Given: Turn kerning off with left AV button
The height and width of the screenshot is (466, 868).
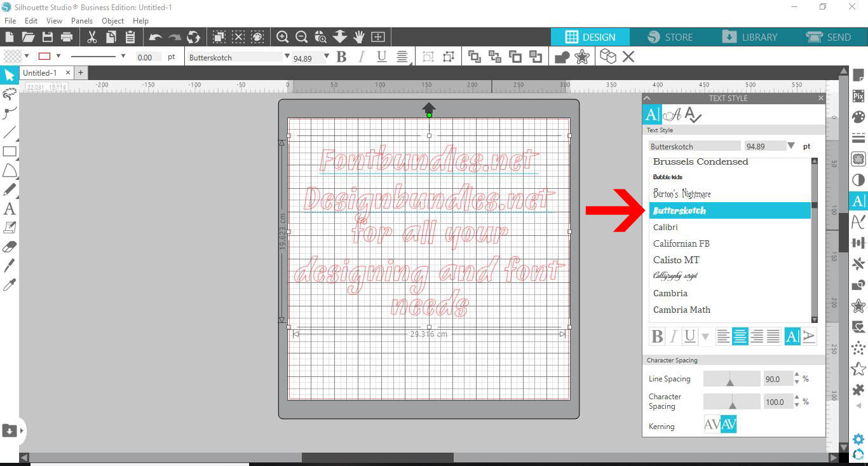Looking at the screenshot, I should [x=712, y=425].
